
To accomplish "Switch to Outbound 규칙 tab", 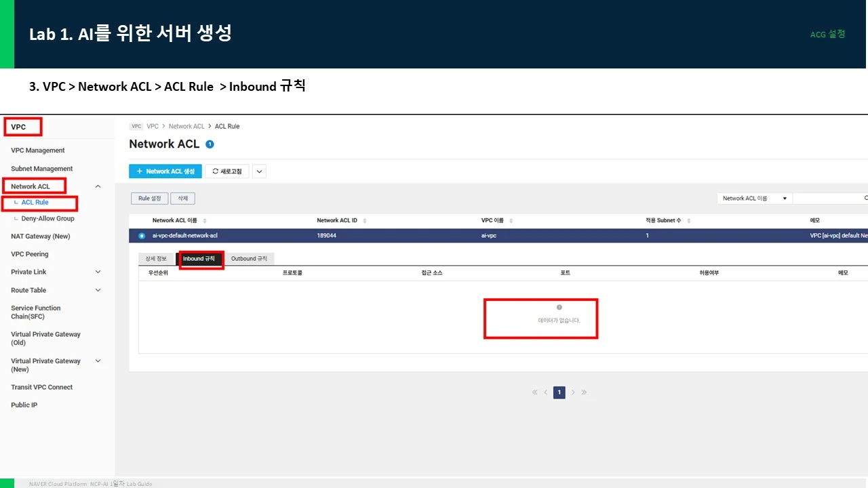I will click(249, 259).
